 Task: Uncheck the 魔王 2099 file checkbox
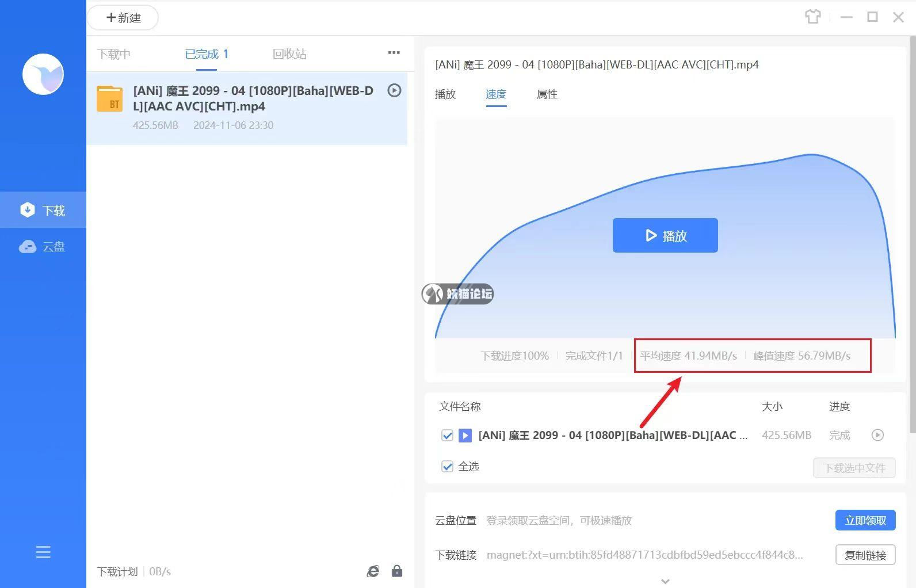point(447,436)
